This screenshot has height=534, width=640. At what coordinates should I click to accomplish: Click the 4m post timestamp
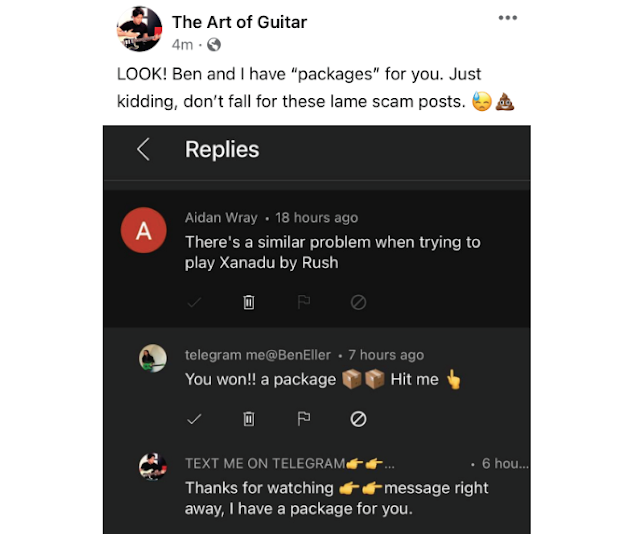point(182,45)
